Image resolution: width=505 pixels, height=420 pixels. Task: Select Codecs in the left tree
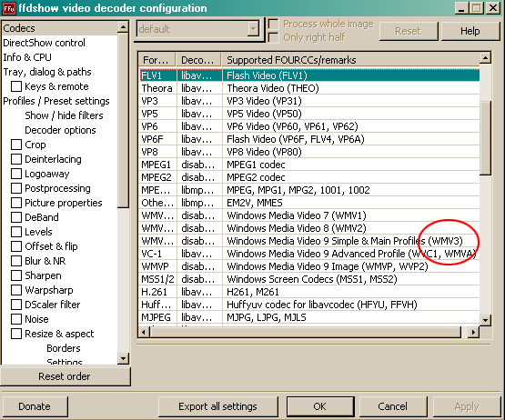tap(19, 28)
